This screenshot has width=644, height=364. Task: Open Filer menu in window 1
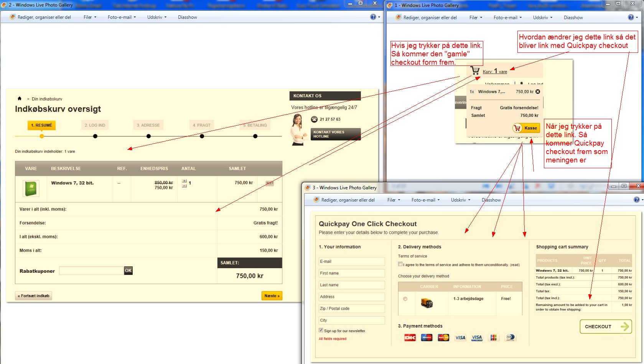476,18
